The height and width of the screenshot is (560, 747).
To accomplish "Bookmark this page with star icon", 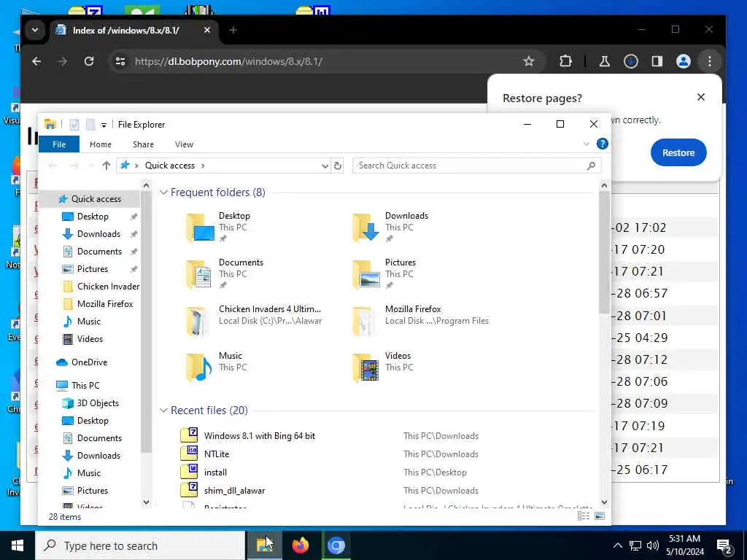I will click(529, 61).
